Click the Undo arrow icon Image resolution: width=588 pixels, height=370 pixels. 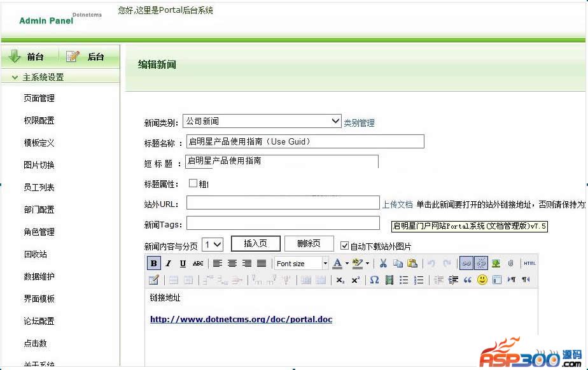(431, 264)
